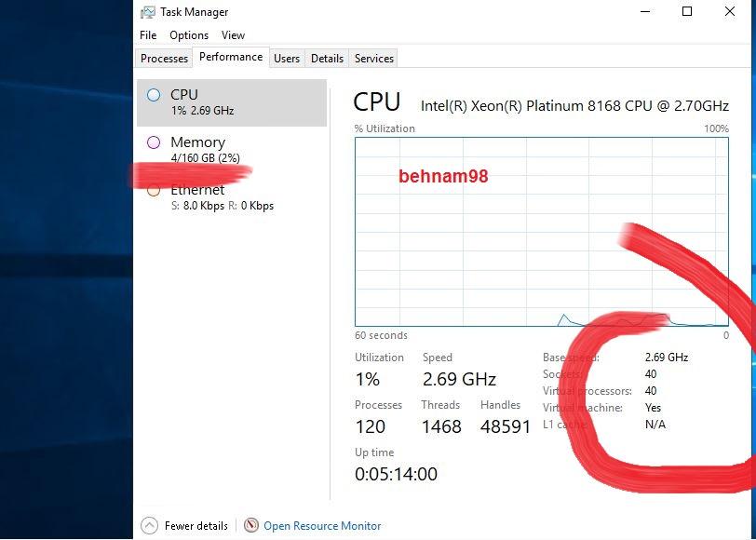The height and width of the screenshot is (540, 756).
Task: Click the Virtual machine value Yes
Action: [653, 408]
